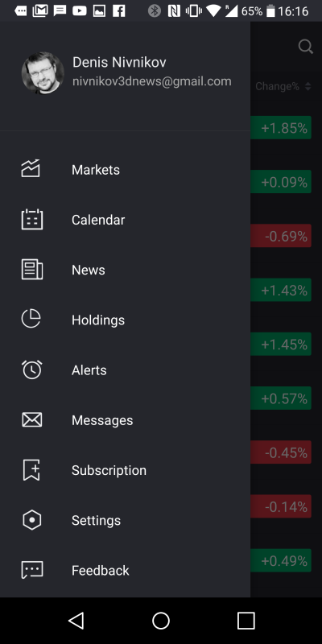Open the Settings hexagon icon

31,520
